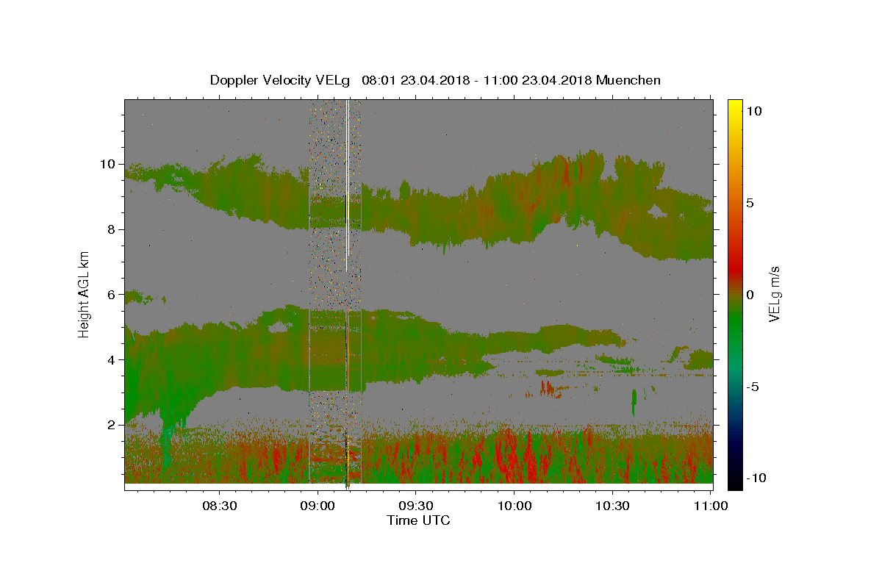Screen dimensions: 882x588
Task: Click the 11:00 time tick label
Action: (x=711, y=506)
